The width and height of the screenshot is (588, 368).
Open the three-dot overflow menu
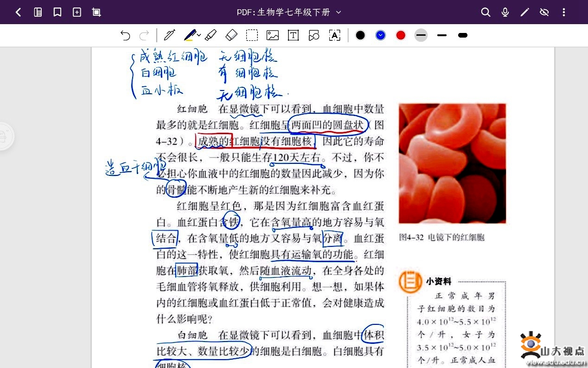(x=564, y=12)
